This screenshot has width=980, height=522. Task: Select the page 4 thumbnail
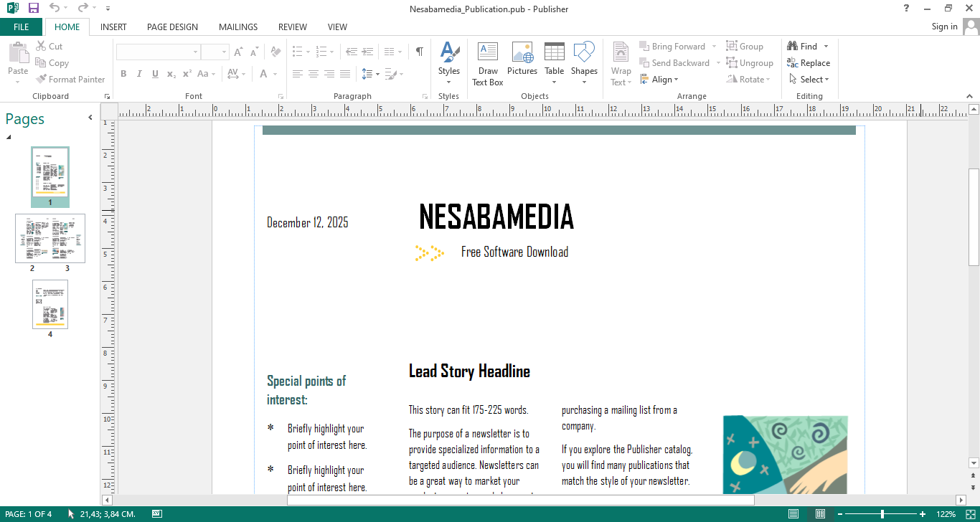(x=50, y=305)
